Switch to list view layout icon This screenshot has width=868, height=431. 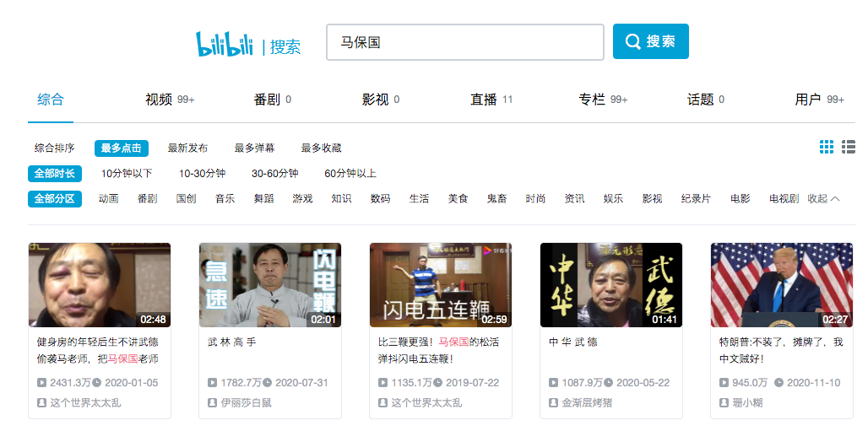click(849, 148)
